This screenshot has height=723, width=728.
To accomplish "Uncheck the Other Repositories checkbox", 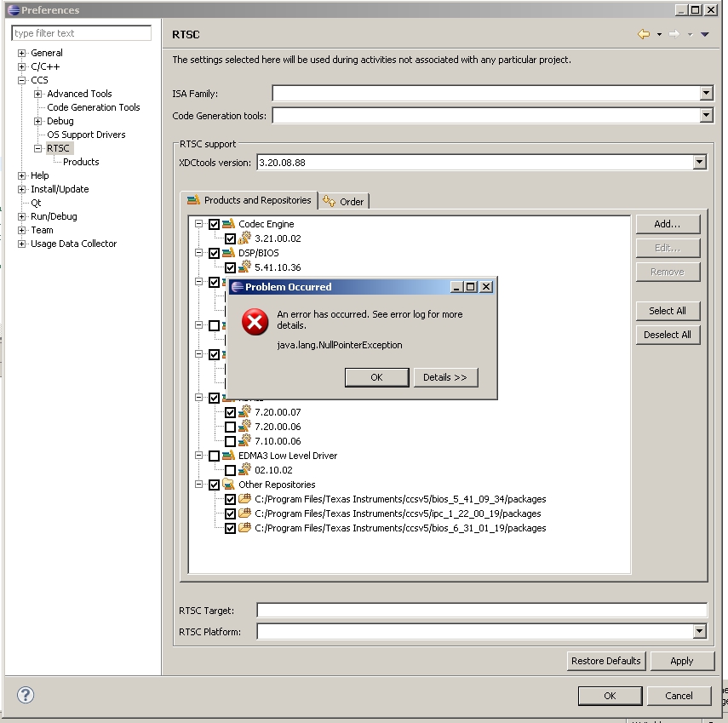I will coord(215,485).
